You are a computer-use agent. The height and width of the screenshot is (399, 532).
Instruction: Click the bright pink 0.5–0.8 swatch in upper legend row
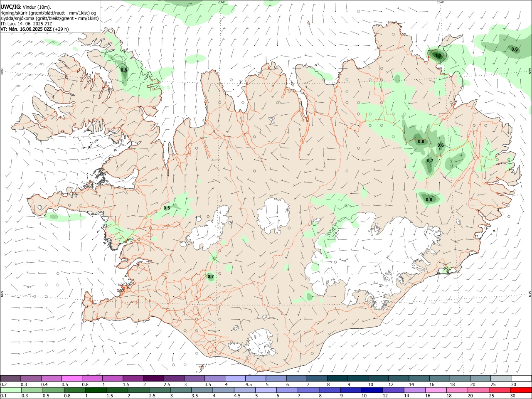[x=71, y=378]
